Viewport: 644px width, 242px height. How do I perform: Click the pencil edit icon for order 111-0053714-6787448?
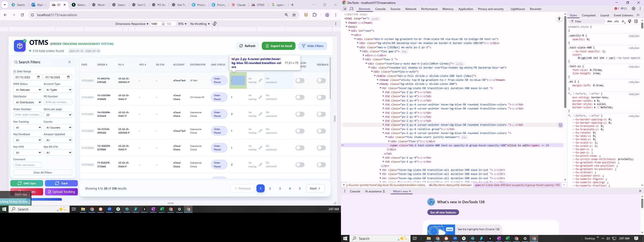tap(260, 80)
